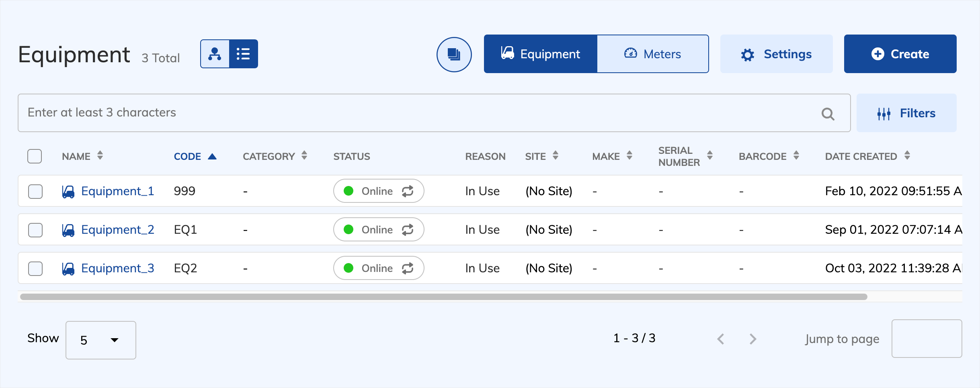Select the list view icon
The height and width of the screenshot is (388, 980).
243,53
